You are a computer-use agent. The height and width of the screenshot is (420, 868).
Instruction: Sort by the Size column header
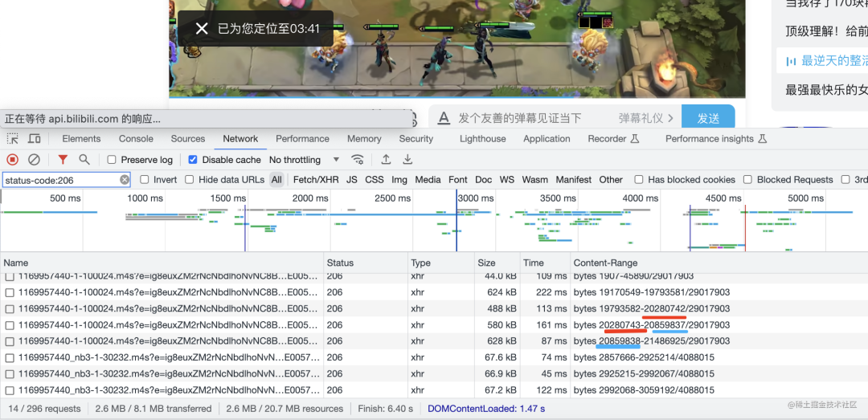coord(497,263)
